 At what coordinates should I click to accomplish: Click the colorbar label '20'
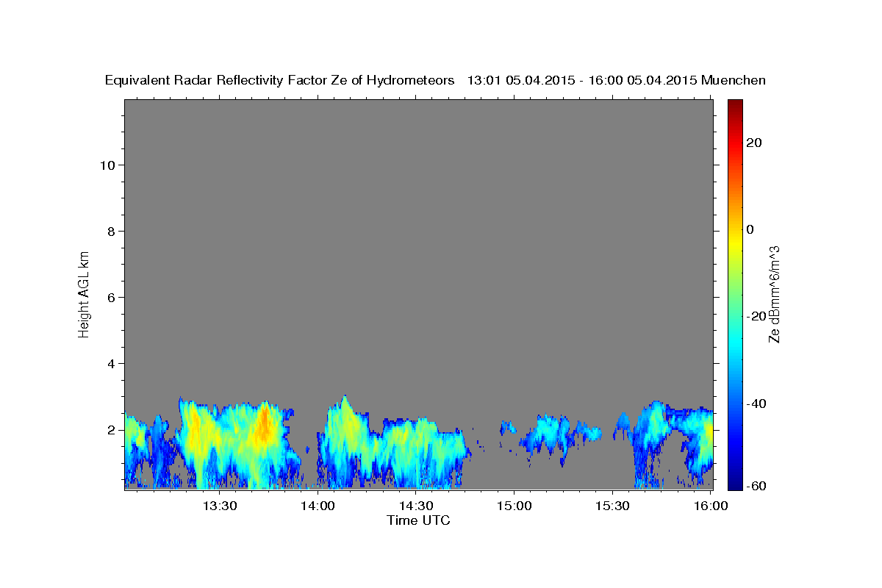753,143
